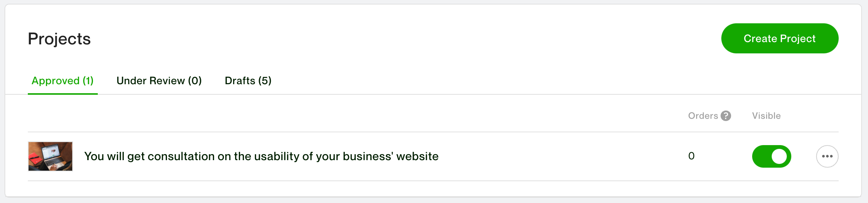This screenshot has width=868, height=203.
Task: Click the Visible column header label
Action: click(766, 116)
